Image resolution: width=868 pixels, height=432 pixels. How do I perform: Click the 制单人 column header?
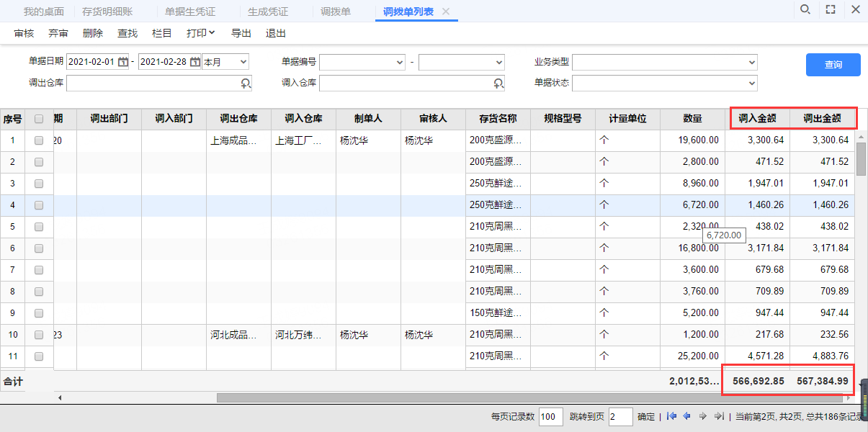(368, 119)
